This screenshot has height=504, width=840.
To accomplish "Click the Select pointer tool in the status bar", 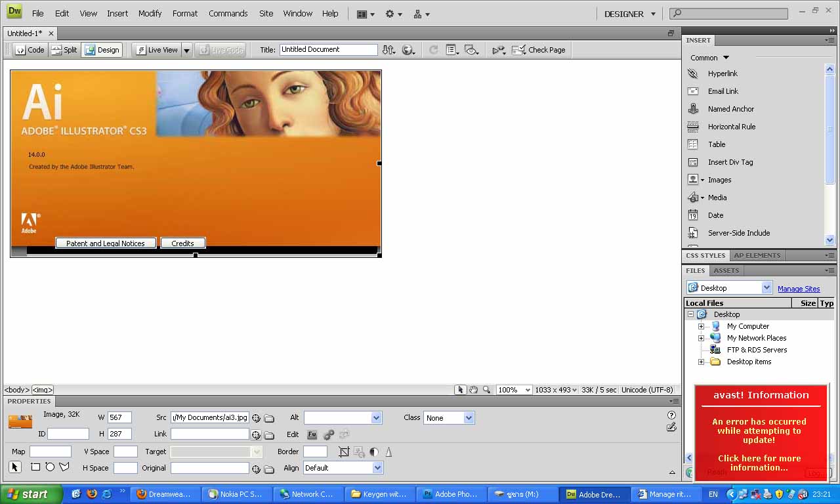I will pos(461,390).
